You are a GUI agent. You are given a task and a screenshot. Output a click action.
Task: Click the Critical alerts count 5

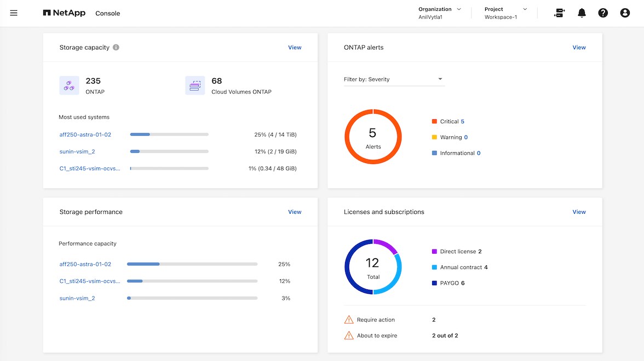pos(462,121)
